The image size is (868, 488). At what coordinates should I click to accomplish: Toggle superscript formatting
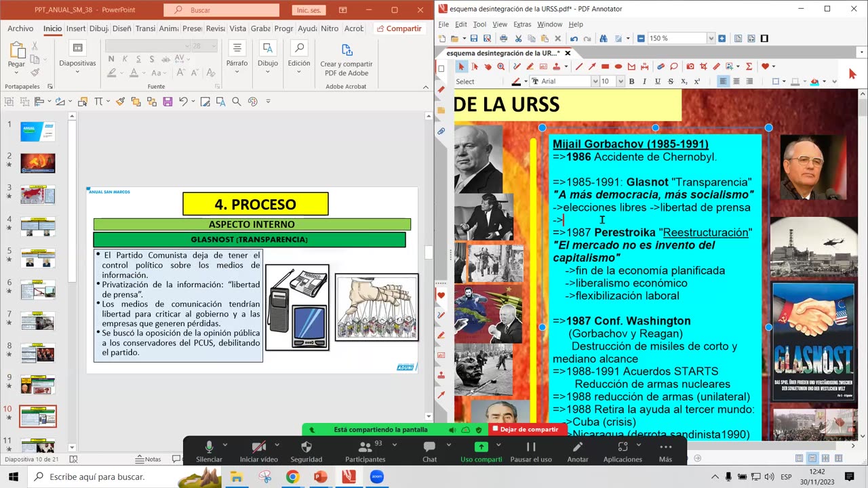click(696, 81)
